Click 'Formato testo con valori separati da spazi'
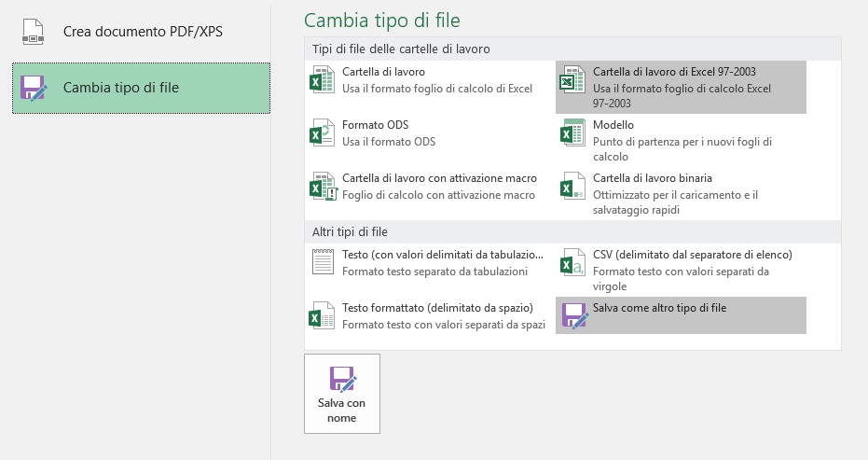Screen dimensions: 868x460 (x=444, y=325)
